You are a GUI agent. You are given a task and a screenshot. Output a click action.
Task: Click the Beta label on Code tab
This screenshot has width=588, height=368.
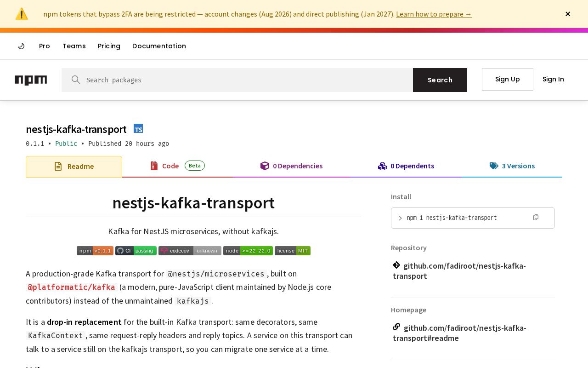coord(195,166)
